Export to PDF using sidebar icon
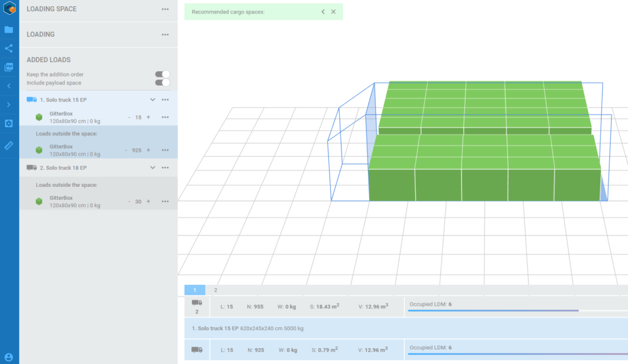The height and width of the screenshot is (364, 628). [x=9, y=67]
